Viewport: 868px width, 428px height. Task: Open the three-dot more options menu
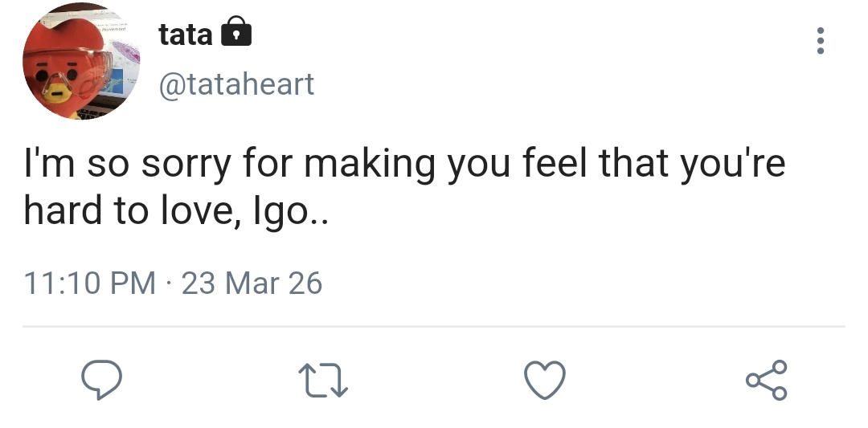(820, 41)
